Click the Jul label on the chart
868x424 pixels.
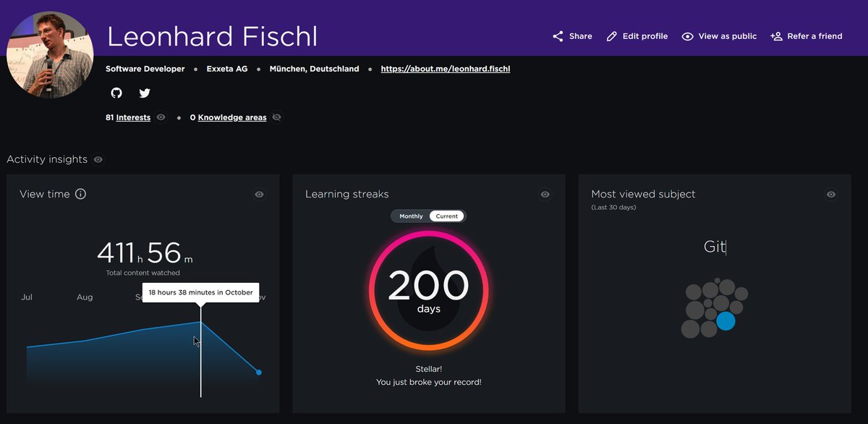tap(27, 297)
